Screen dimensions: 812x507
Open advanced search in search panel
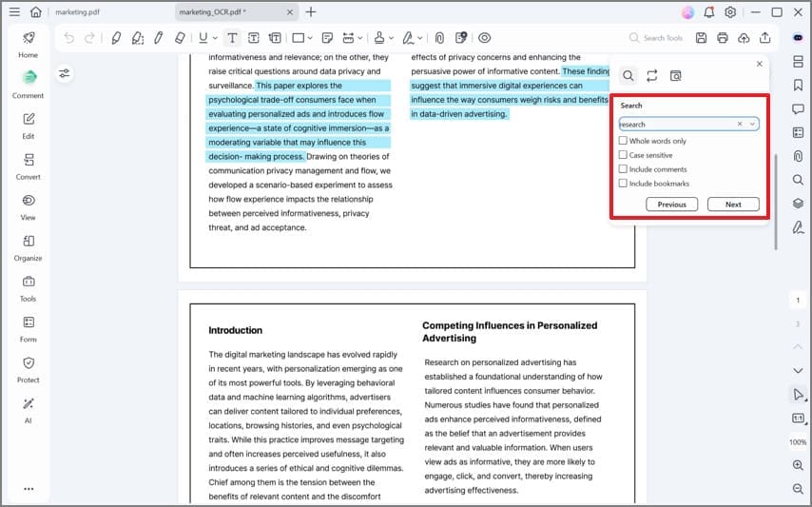tap(675, 75)
